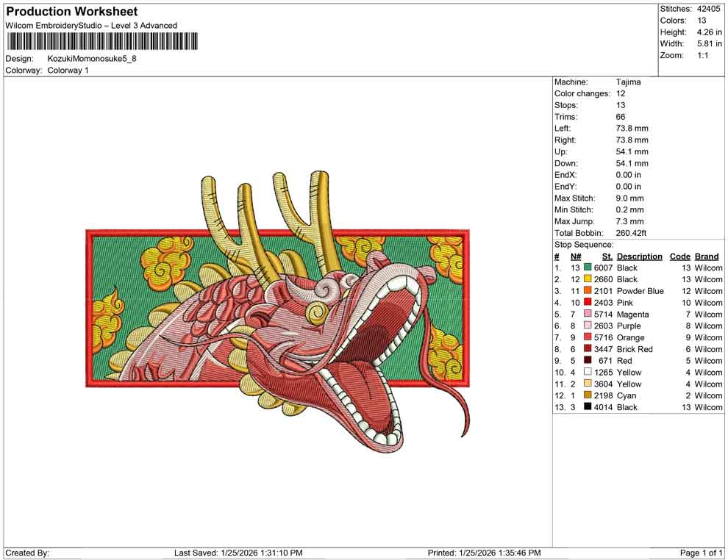Select the white 1265 Yellow thread swatch
Viewport: 728px width, 560px height.
tap(588, 373)
